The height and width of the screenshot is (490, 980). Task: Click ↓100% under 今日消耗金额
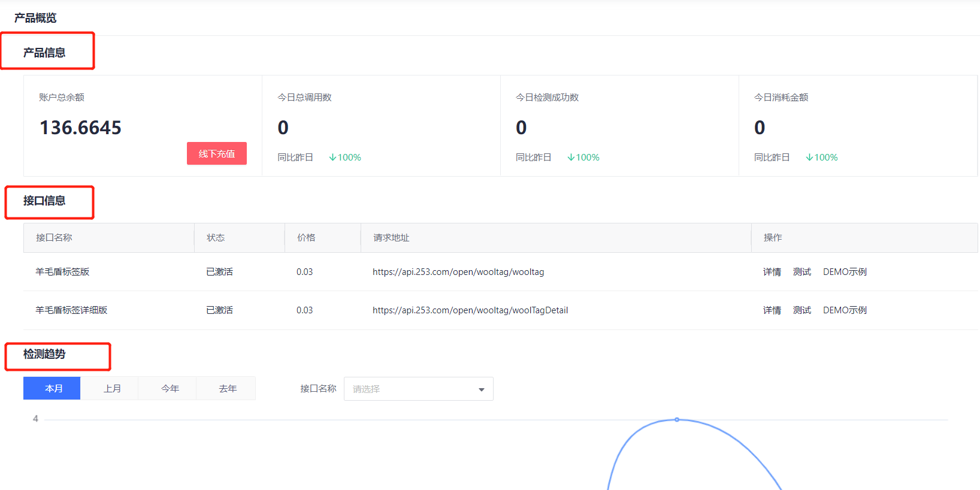tap(822, 158)
